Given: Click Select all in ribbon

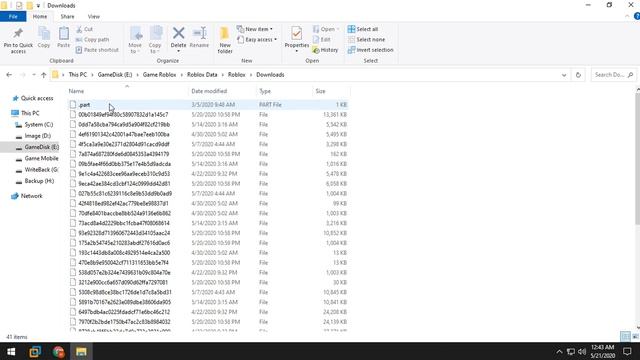Looking at the screenshot, I should (x=363, y=29).
